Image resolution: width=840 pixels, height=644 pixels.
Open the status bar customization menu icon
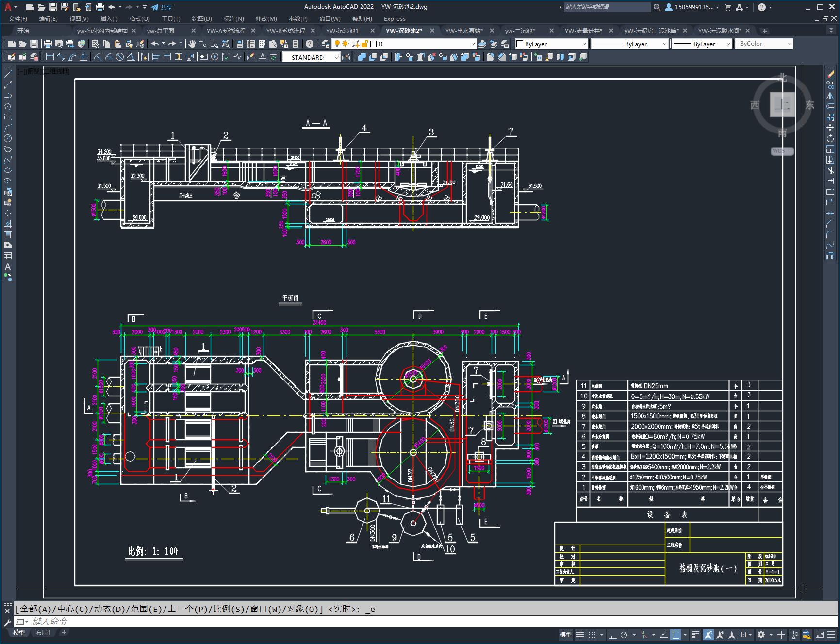click(831, 634)
